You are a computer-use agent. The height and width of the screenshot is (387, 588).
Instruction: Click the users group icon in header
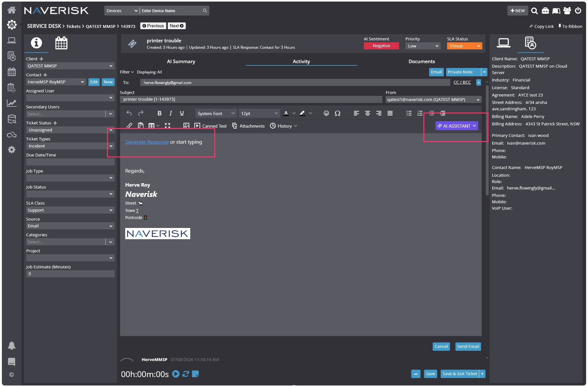pos(567,11)
